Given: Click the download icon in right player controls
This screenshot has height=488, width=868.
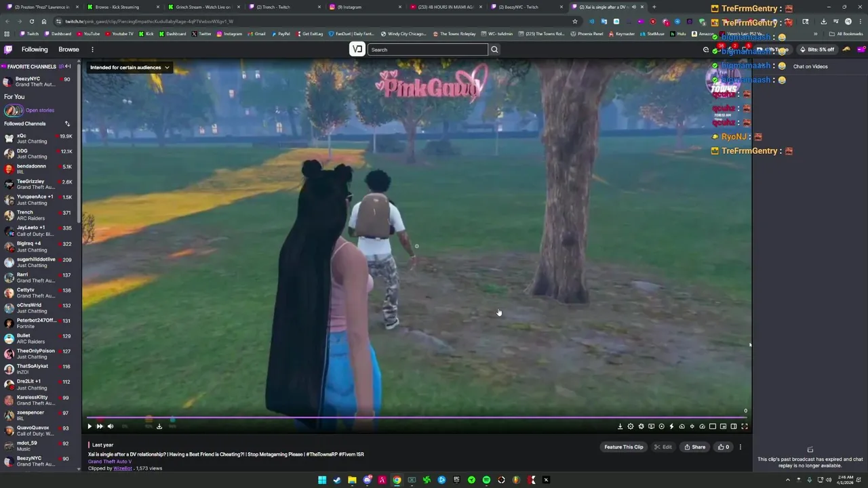Looking at the screenshot, I should 620,426.
